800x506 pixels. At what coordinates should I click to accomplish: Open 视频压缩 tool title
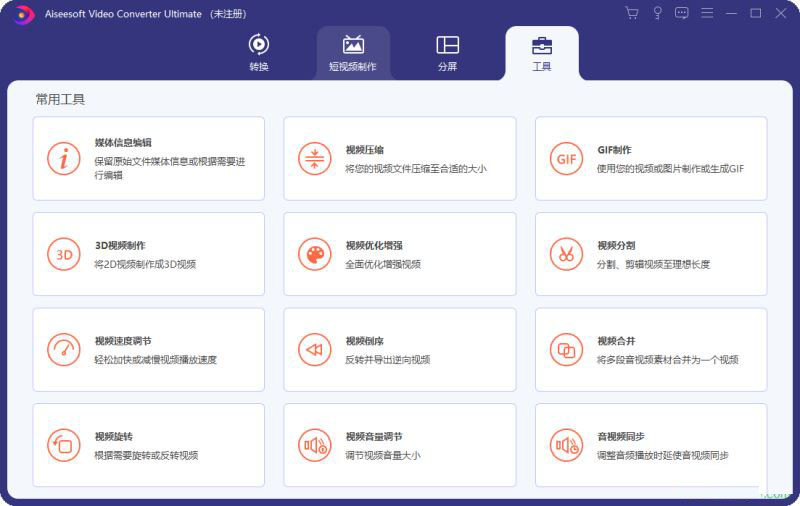click(x=364, y=149)
